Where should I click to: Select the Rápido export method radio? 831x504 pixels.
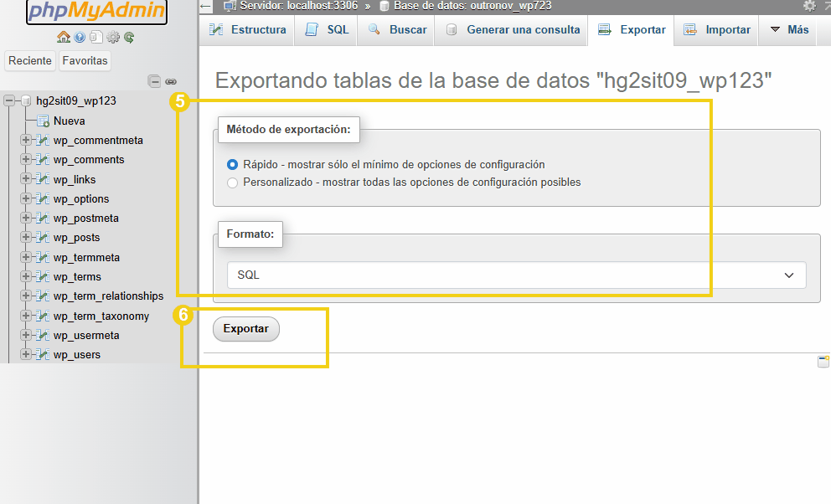(x=232, y=165)
